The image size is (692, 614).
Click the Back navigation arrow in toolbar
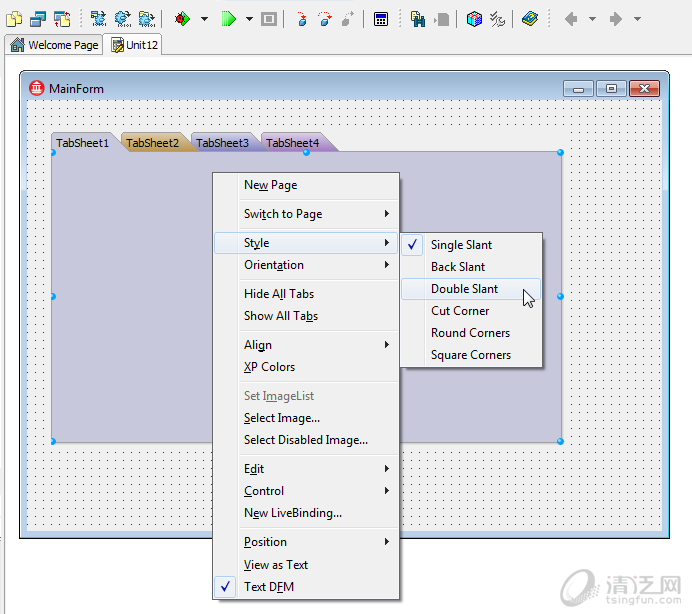click(571, 19)
